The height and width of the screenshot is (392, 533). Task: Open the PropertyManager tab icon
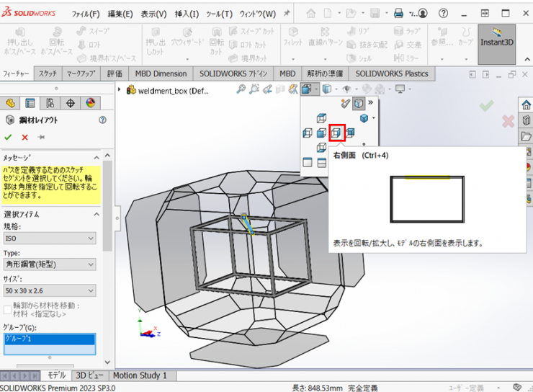pos(30,104)
